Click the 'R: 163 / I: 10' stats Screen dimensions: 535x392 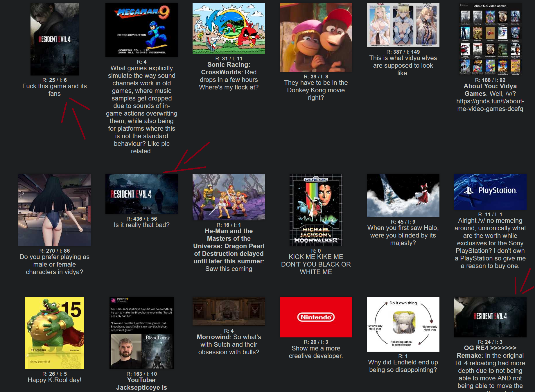tap(142, 374)
